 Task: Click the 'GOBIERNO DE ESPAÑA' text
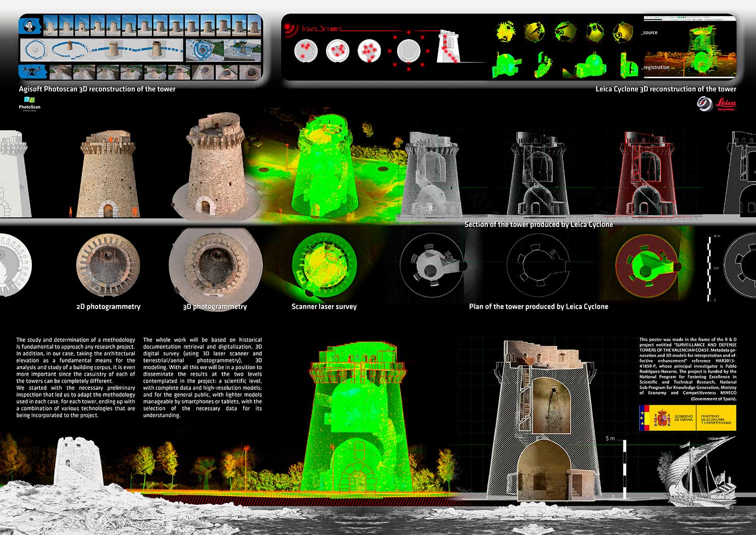point(683,418)
